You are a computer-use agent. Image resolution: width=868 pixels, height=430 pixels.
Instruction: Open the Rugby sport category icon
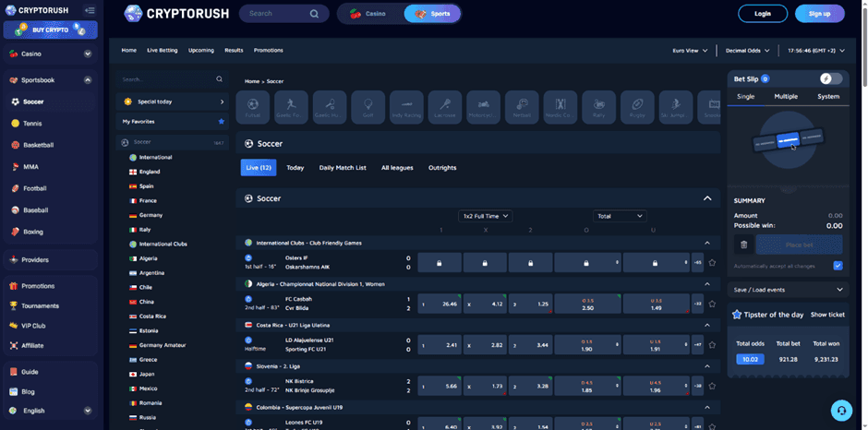click(637, 106)
